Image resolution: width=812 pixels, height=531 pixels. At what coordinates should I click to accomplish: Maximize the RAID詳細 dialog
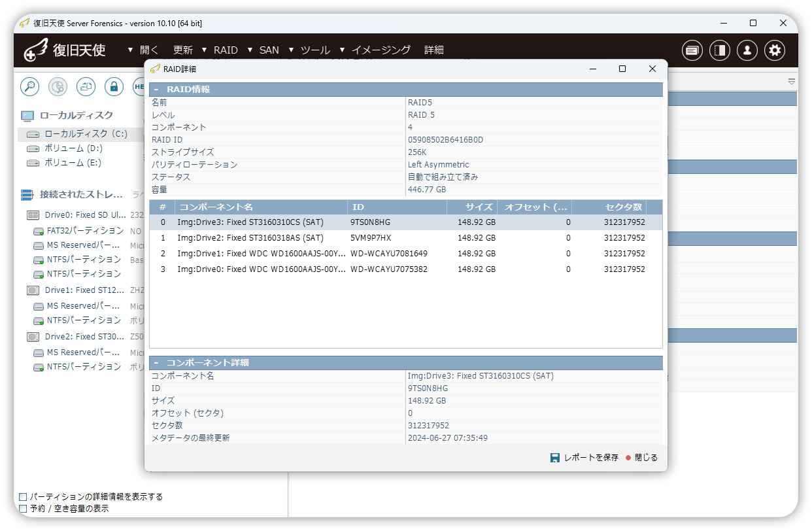pos(622,69)
